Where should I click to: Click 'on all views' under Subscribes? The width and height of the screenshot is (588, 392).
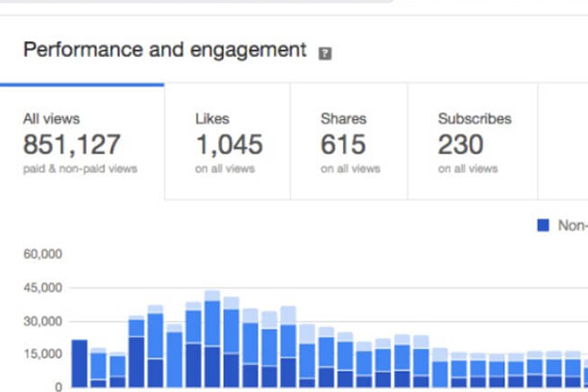pos(468,169)
